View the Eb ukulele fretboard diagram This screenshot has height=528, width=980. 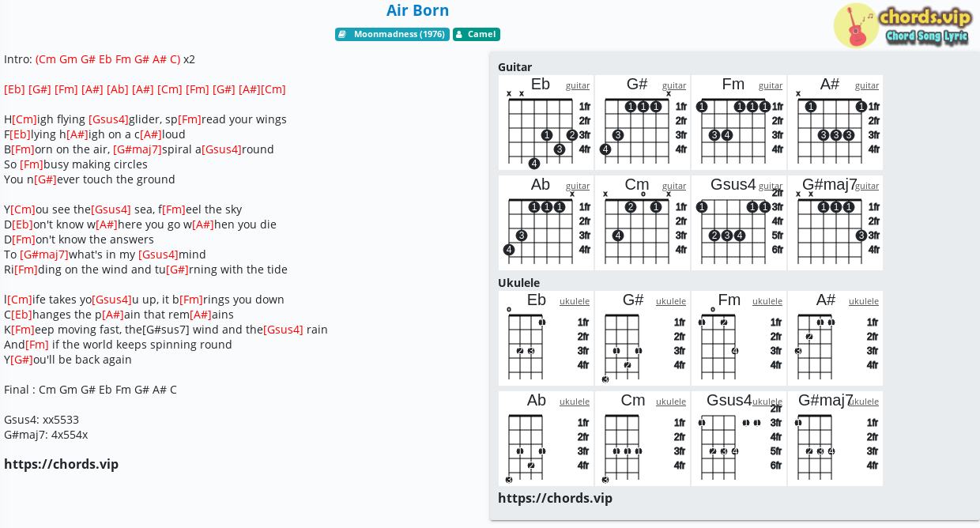pos(546,338)
